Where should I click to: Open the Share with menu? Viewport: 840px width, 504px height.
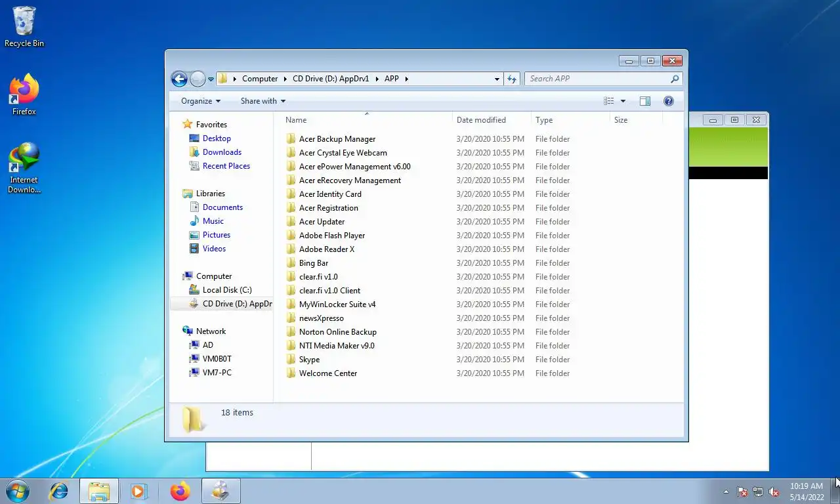[x=263, y=101]
